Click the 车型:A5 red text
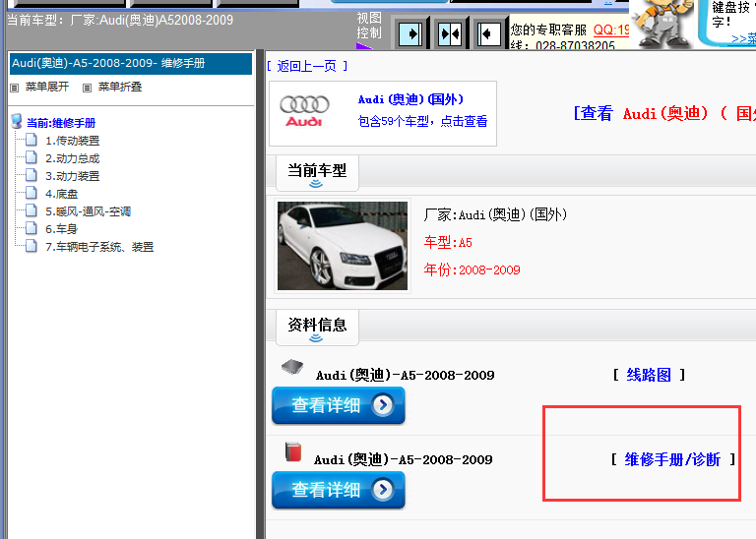756x539 pixels. tap(448, 242)
